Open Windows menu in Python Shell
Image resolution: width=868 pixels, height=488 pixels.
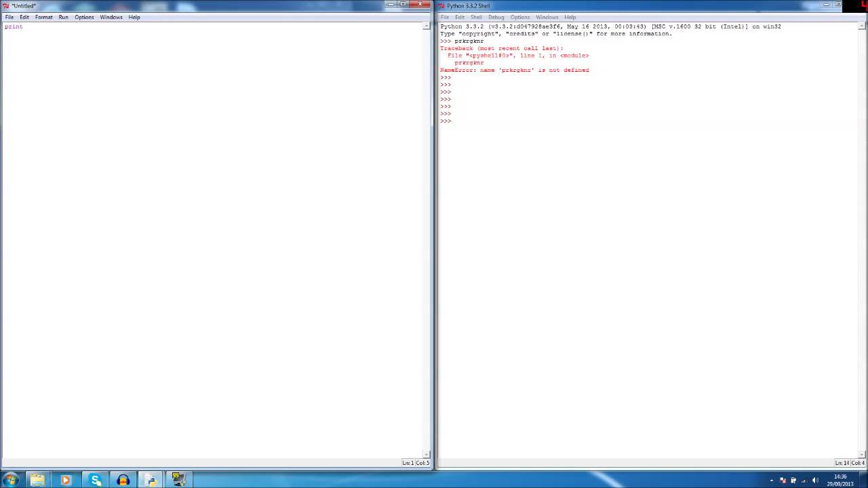547,17
